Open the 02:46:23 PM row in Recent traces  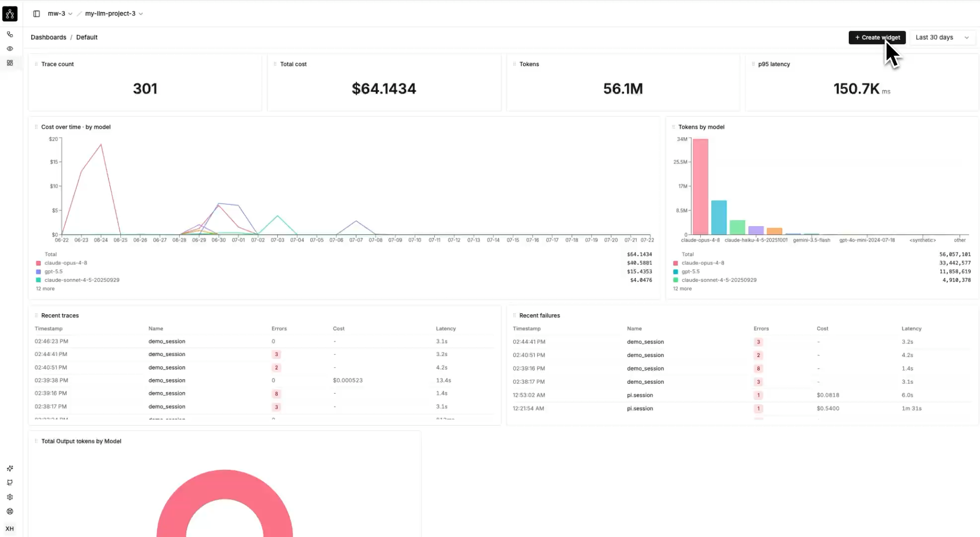(264, 342)
